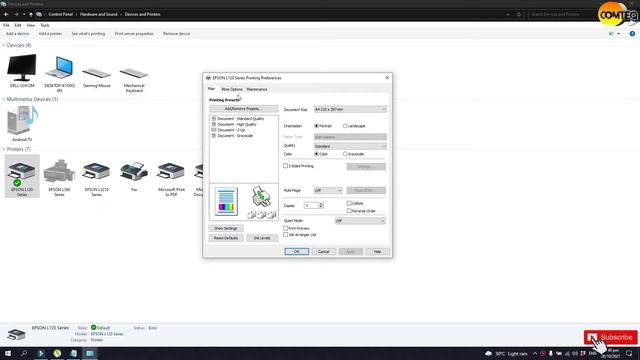Select the Gaming Mouse device icon
The height and width of the screenshot is (360, 640).
click(x=97, y=73)
